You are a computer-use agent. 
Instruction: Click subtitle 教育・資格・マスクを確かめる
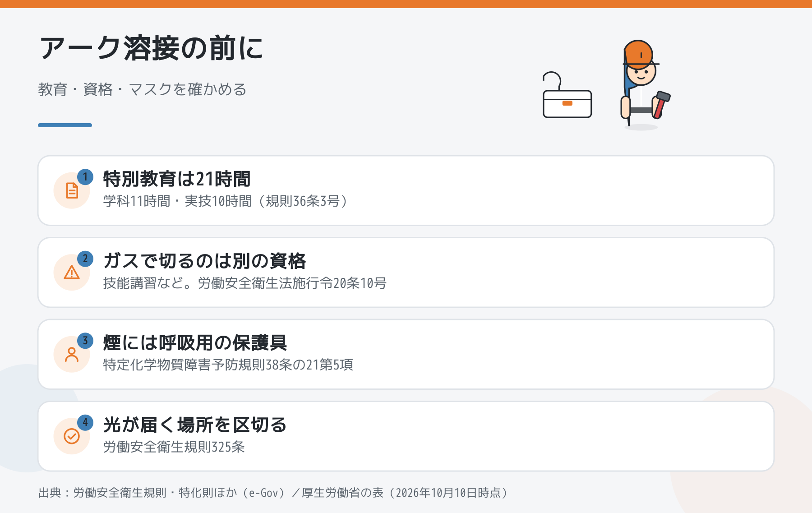[142, 89]
